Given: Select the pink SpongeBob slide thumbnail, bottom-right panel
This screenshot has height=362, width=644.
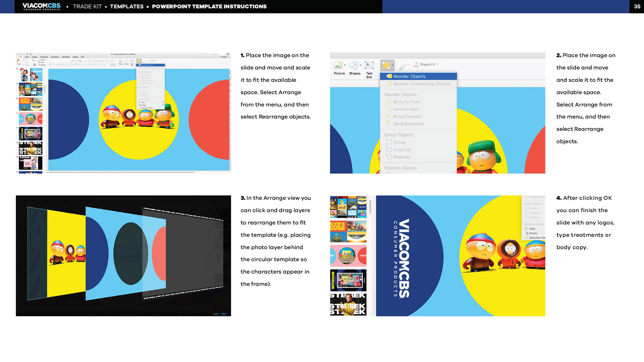Looking at the screenshot, I should coord(348,256).
